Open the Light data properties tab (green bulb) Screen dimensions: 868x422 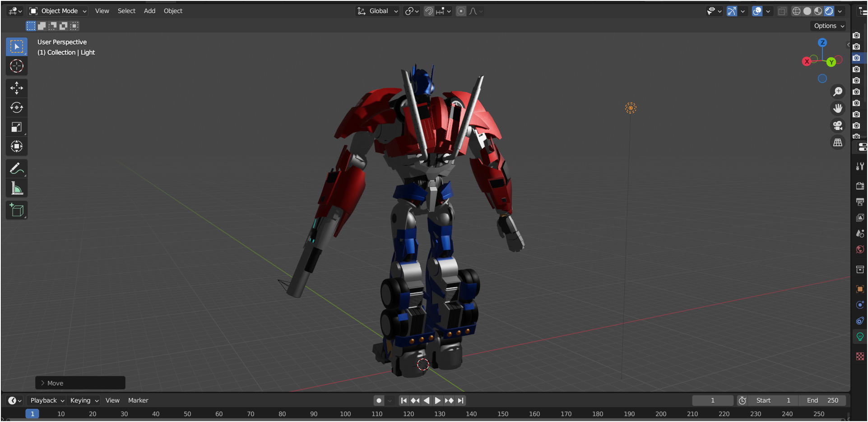[x=860, y=337]
